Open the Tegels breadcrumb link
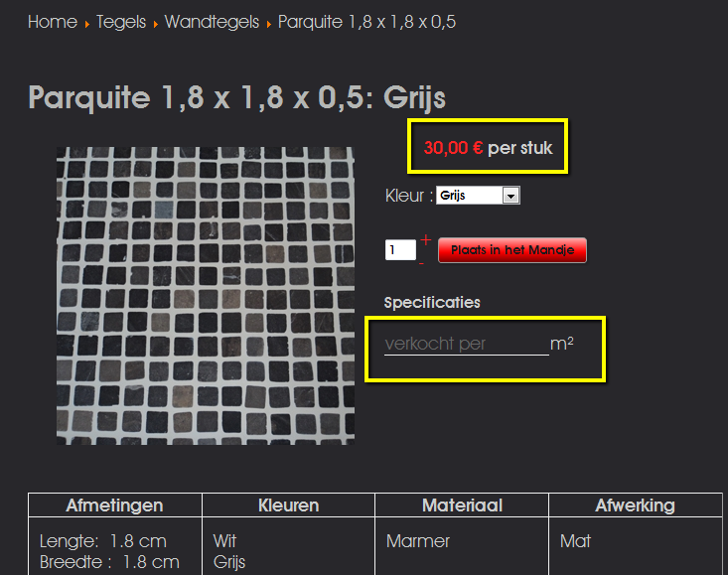The width and height of the screenshot is (728, 575). (x=121, y=22)
